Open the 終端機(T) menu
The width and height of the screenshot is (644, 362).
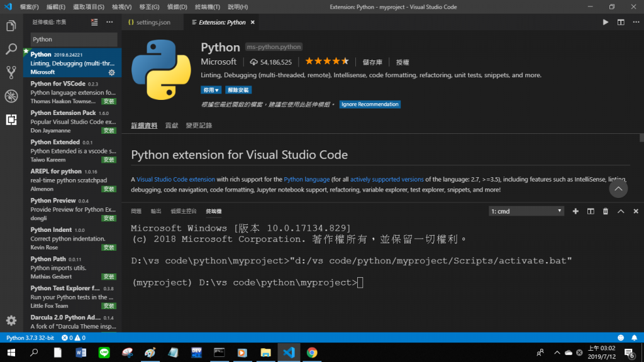coord(208,7)
